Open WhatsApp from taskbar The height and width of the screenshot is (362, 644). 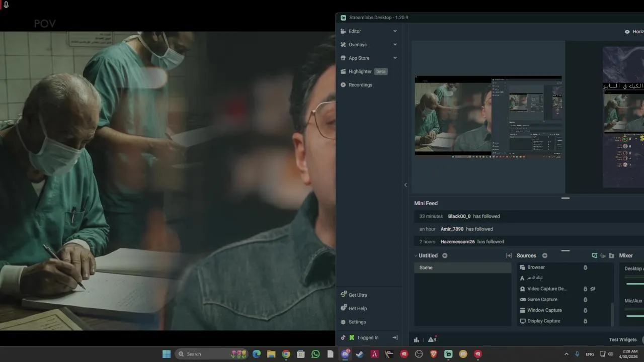tap(315, 354)
